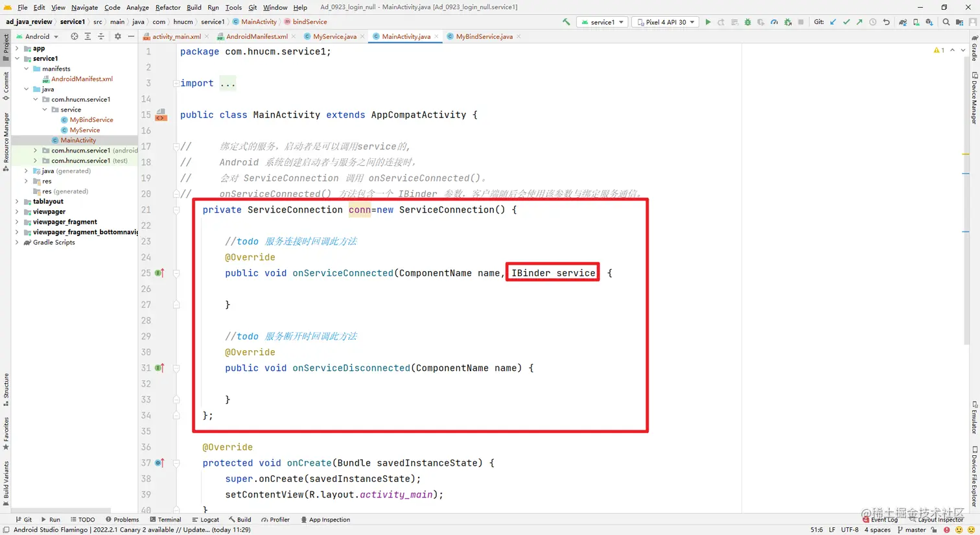
Task: Collapse all nodes in the Project panel
Action: [101, 36]
